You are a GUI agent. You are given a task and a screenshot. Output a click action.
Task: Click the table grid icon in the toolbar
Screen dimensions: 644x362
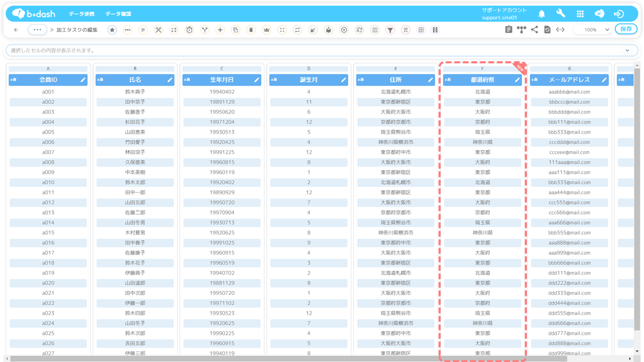[x=421, y=30]
